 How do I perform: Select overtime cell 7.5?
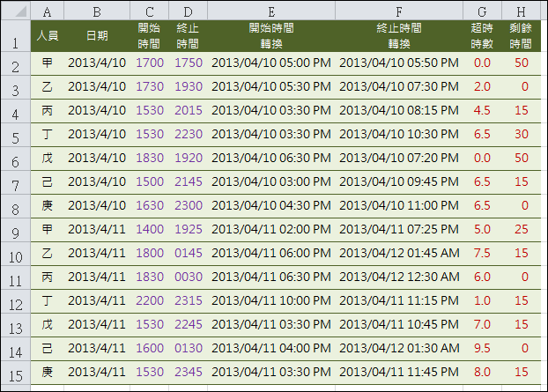[482, 254]
